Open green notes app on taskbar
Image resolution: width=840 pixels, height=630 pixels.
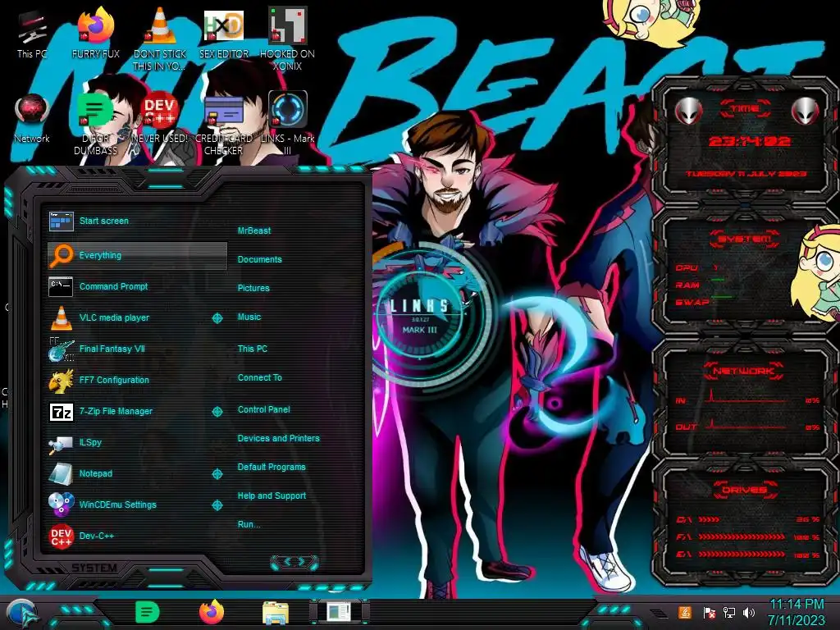(147, 612)
